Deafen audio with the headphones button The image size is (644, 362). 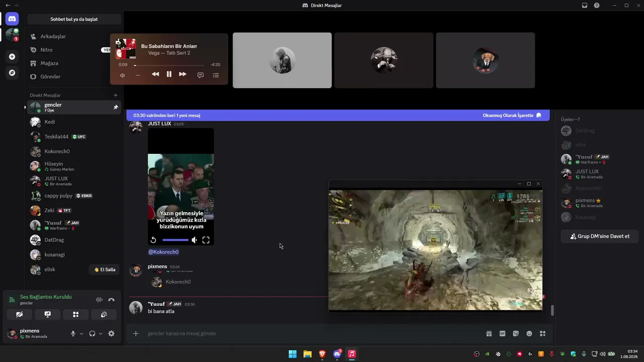(x=92, y=333)
